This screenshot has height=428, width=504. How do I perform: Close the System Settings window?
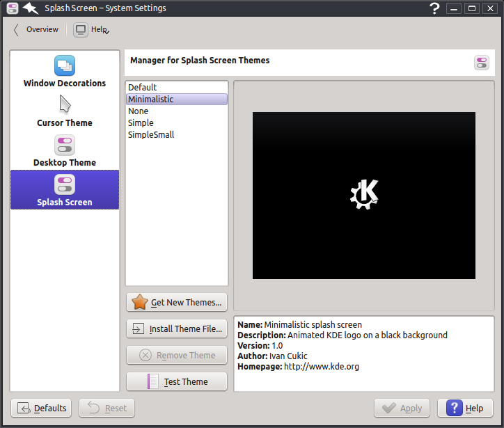(x=490, y=8)
